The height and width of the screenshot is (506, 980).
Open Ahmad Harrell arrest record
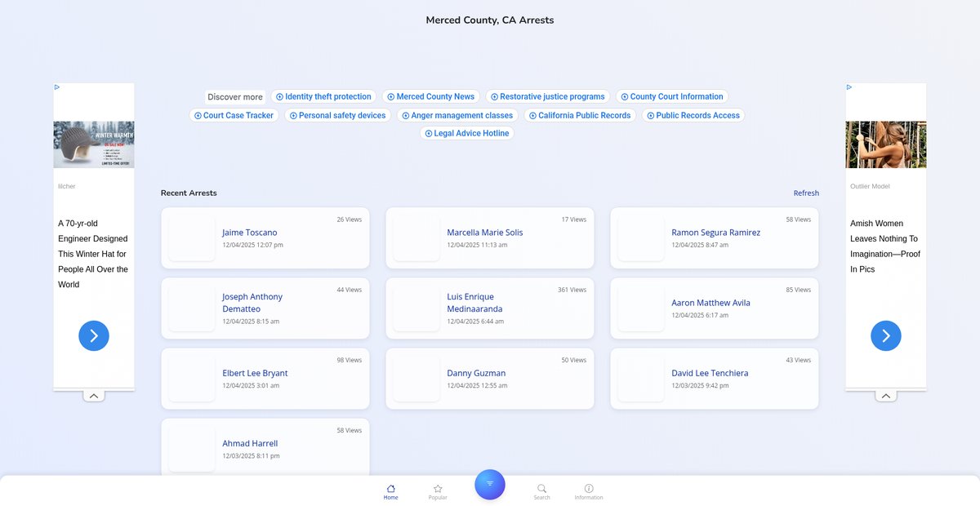click(265, 447)
